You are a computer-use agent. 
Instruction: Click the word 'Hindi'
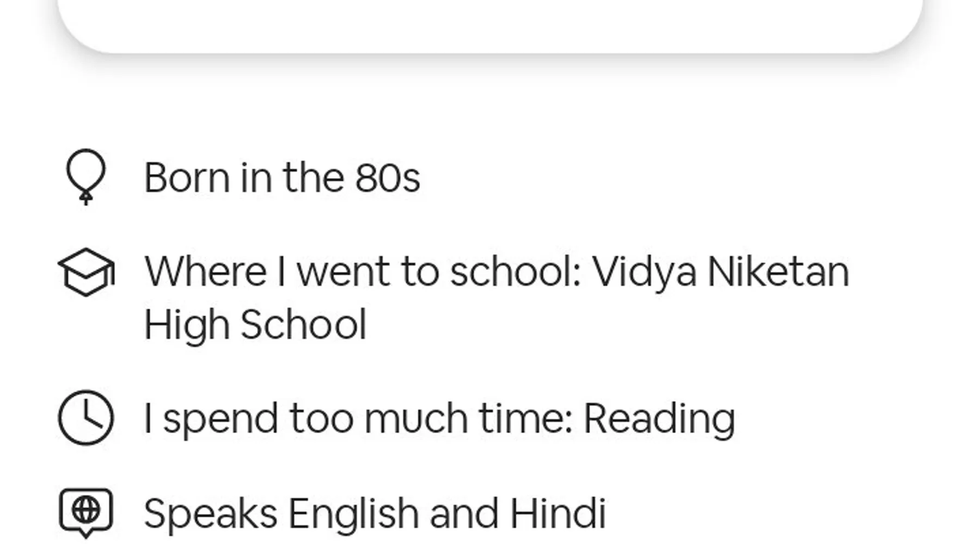pos(558,513)
